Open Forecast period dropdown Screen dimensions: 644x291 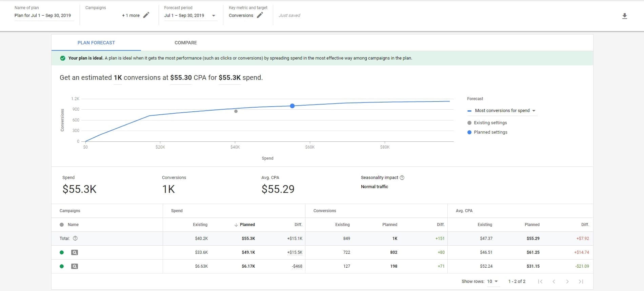(190, 16)
